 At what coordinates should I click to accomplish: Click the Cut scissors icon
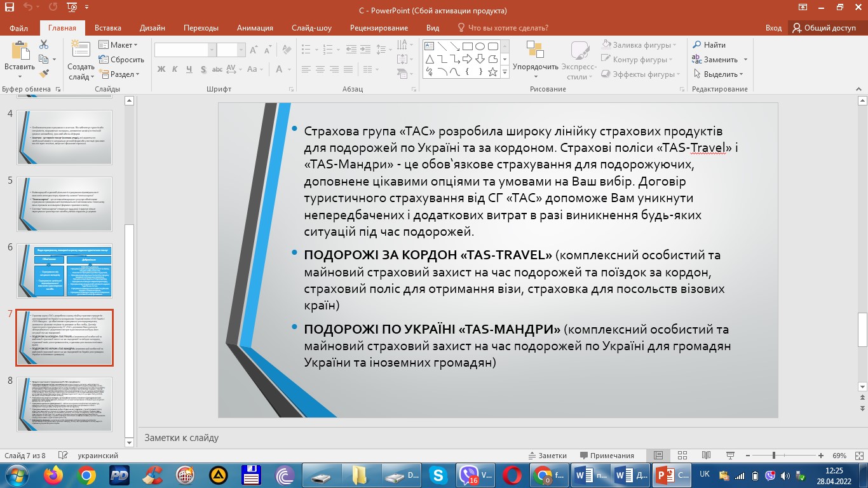44,44
